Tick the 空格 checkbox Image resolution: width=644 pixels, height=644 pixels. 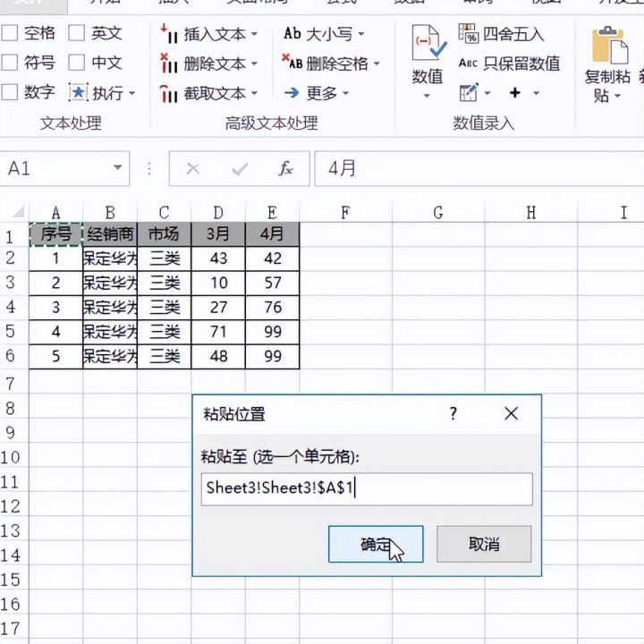click(x=10, y=33)
